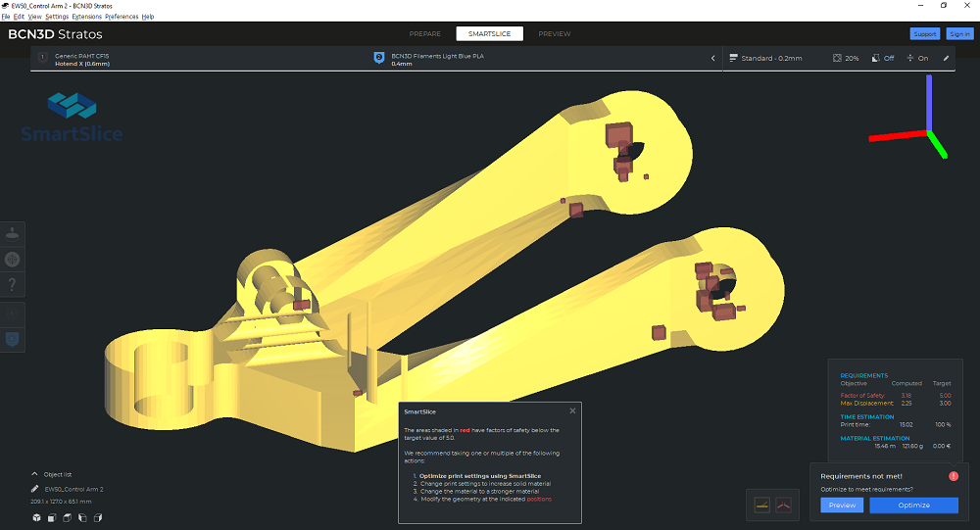The height and width of the screenshot is (530, 980).
Task: Click the adhesion On indicator
Action: click(917, 58)
